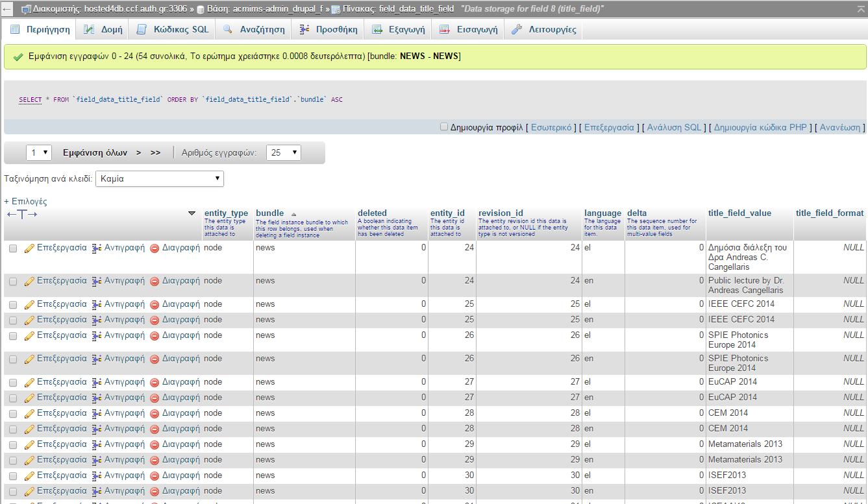Click the >> last page button
The width and height of the screenshot is (868, 504).
[x=155, y=152]
